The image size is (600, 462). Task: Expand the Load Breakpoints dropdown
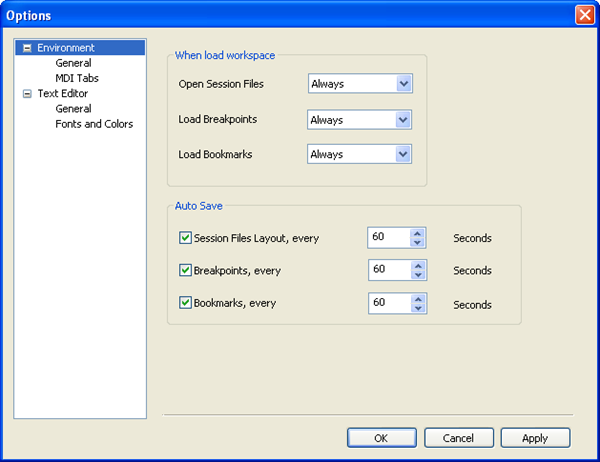tap(403, 120)
